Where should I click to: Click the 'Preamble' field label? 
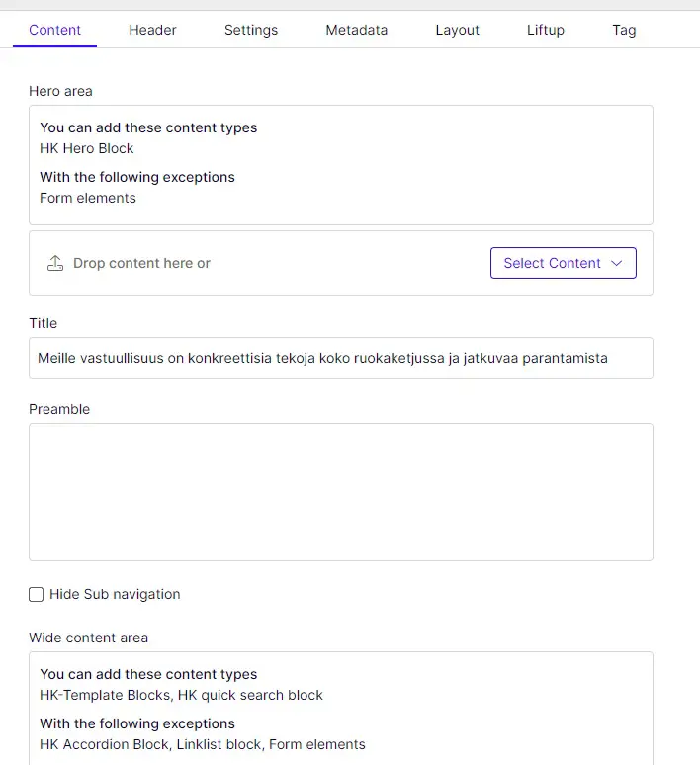tap(59, 409)
